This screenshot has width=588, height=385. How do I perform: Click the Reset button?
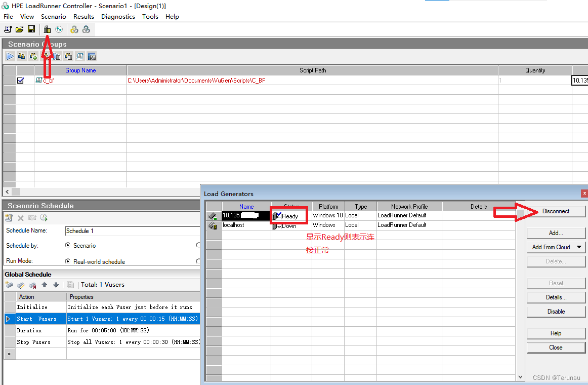point(556,283)
